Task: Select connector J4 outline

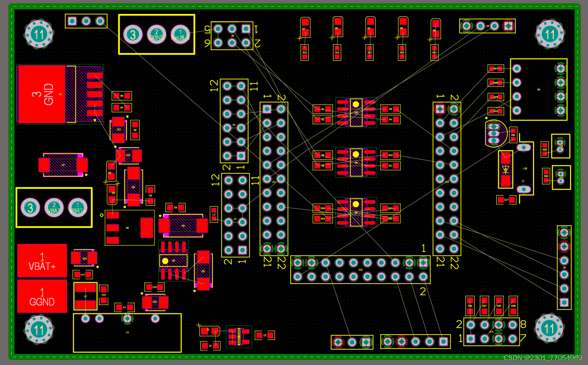Action: point(127,333)
